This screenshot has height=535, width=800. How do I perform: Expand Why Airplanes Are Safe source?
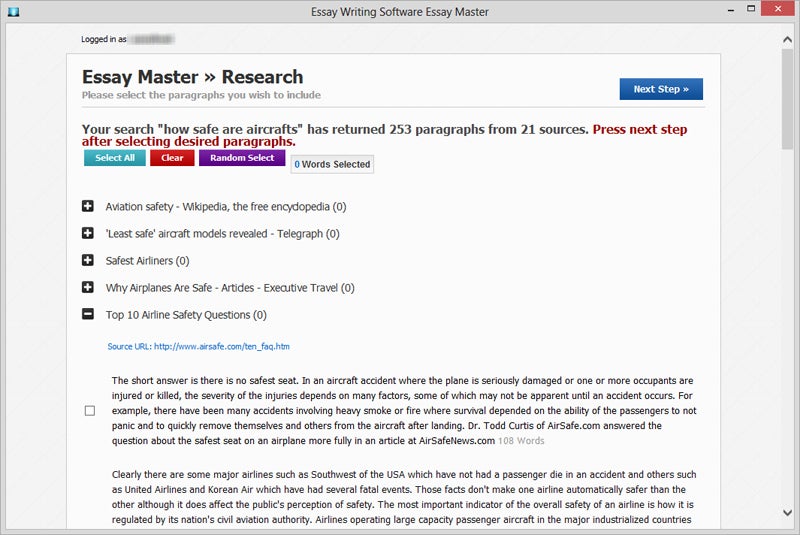(x=88, y=287)
